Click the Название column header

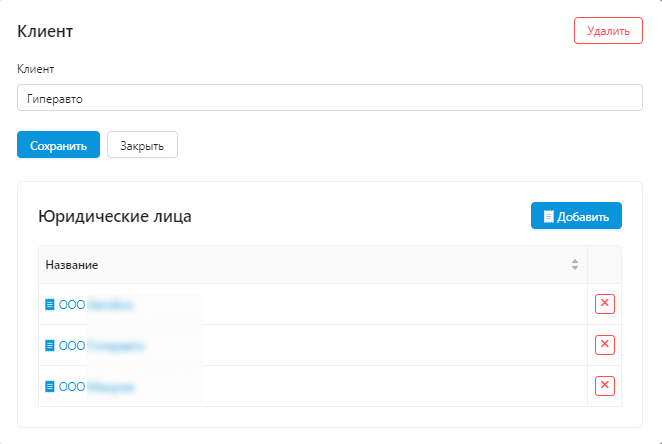click(72, 265)
